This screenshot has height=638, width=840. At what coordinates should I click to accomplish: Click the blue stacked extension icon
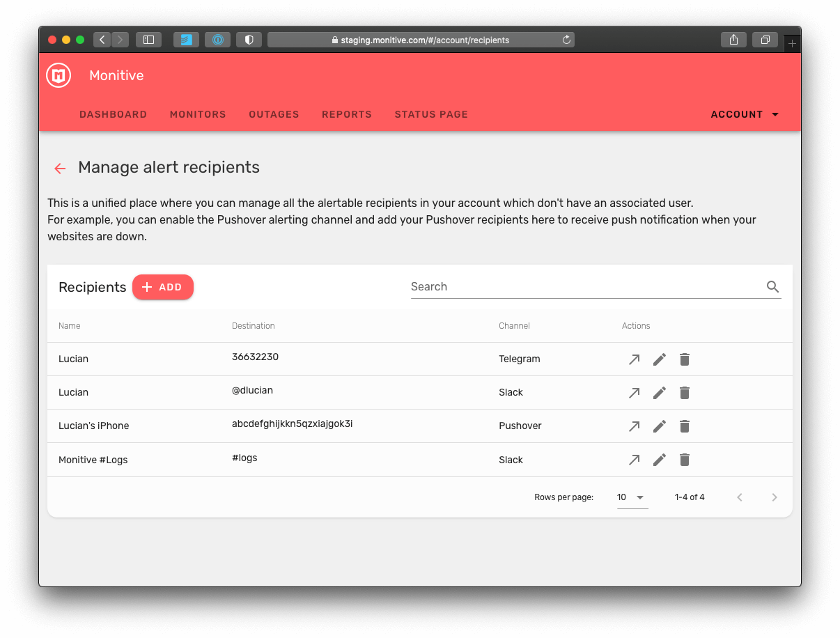pyautogui.click(x=186, y=40)
